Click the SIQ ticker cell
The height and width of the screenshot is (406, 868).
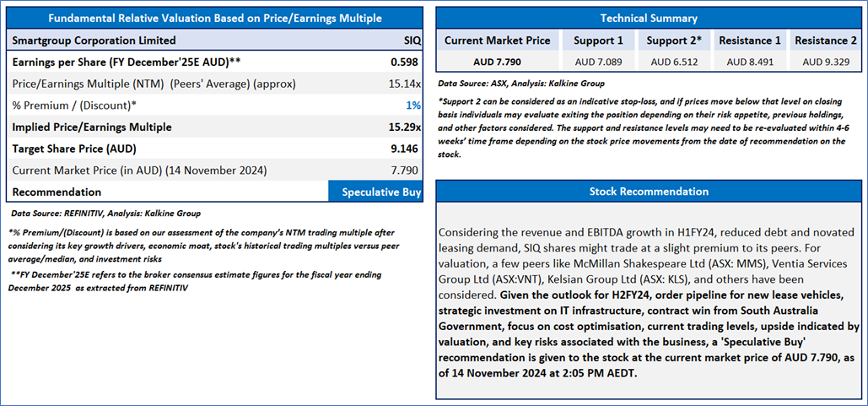click(412, 41)
